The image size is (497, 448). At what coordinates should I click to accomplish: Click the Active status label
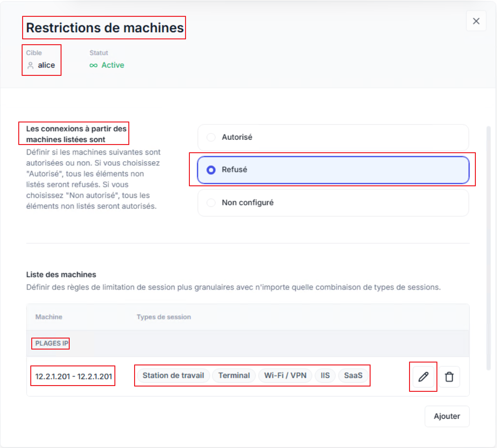[112, 65]
